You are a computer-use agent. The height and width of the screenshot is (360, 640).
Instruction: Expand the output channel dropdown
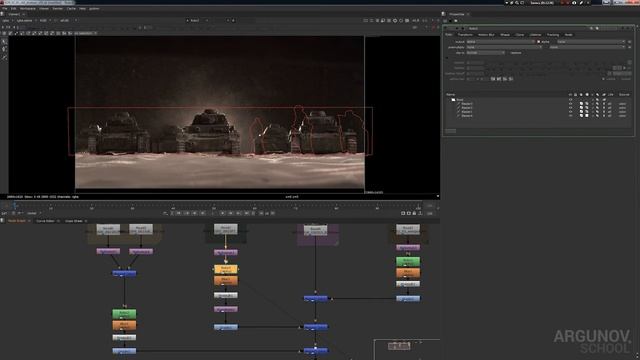500,42
